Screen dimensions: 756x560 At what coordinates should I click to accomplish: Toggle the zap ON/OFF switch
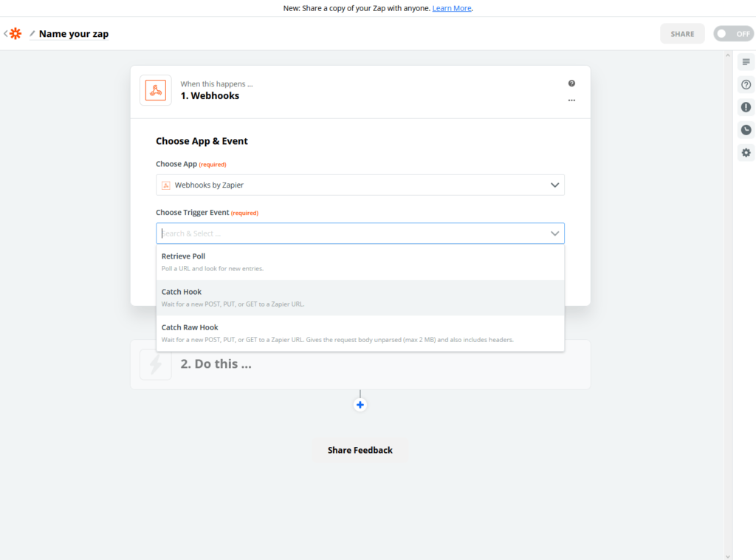pos(733,34)
